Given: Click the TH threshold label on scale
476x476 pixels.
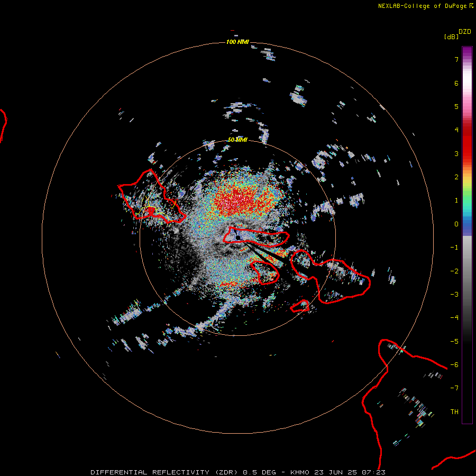Looking at the screenshot, I should click(x=454, y=411).
